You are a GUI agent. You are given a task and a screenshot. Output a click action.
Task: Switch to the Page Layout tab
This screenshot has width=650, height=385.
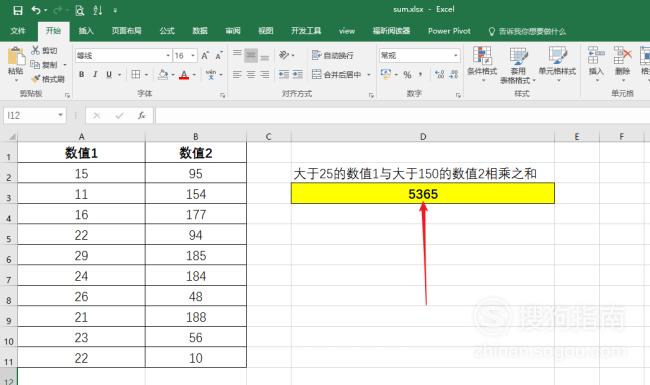click(126, 31)
